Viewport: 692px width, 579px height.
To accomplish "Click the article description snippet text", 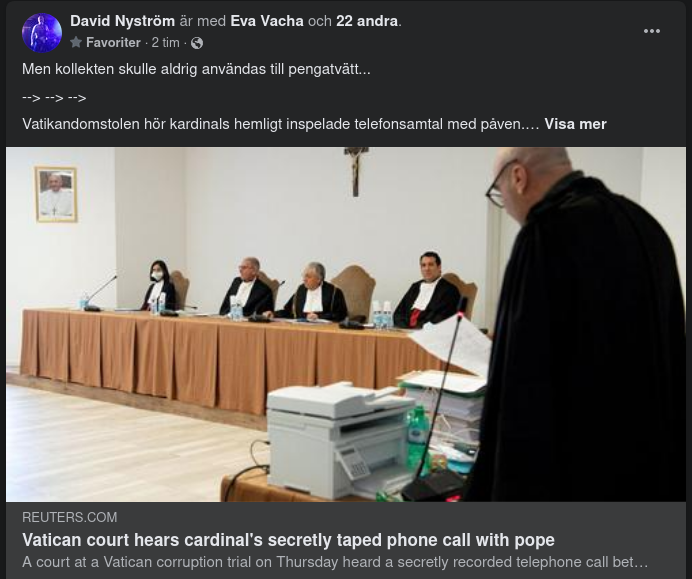I will coord(335,562).
